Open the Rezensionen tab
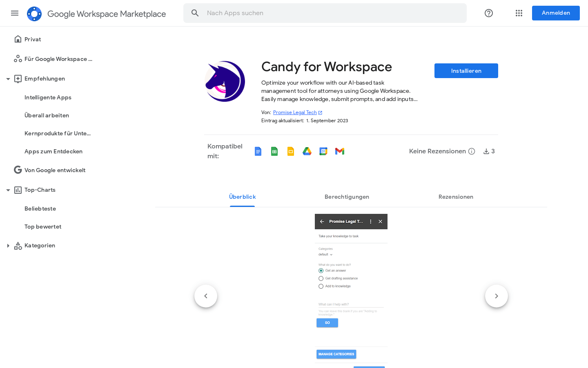This screenshot has width=588, height=368. [456, 197]
